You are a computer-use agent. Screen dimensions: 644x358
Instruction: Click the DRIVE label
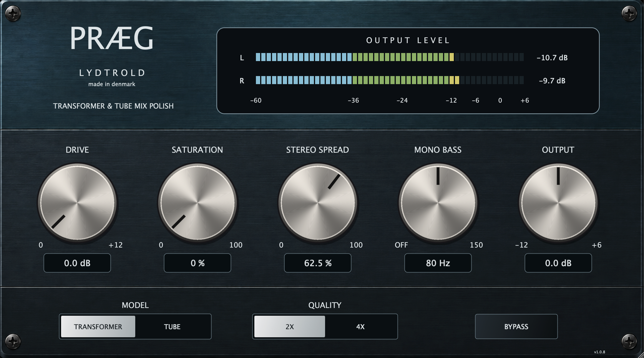[77, 150]
